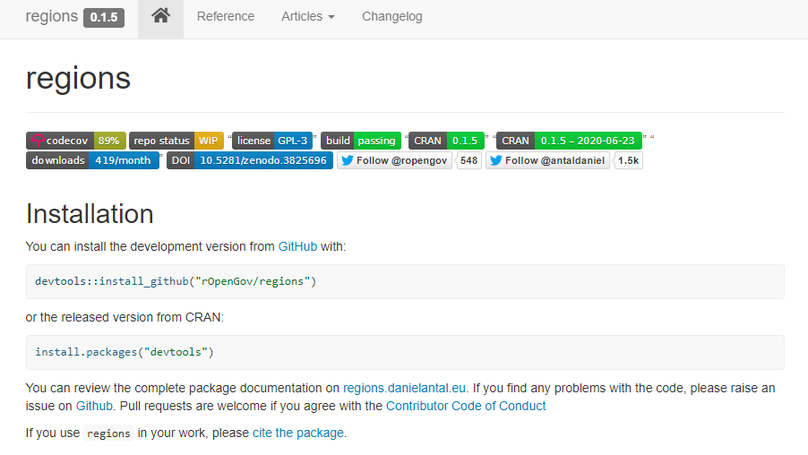Open the Contributor Code of Conduct link
Image resolution: width=808 pixels, height=455 pixels.
tap(466, 406)
